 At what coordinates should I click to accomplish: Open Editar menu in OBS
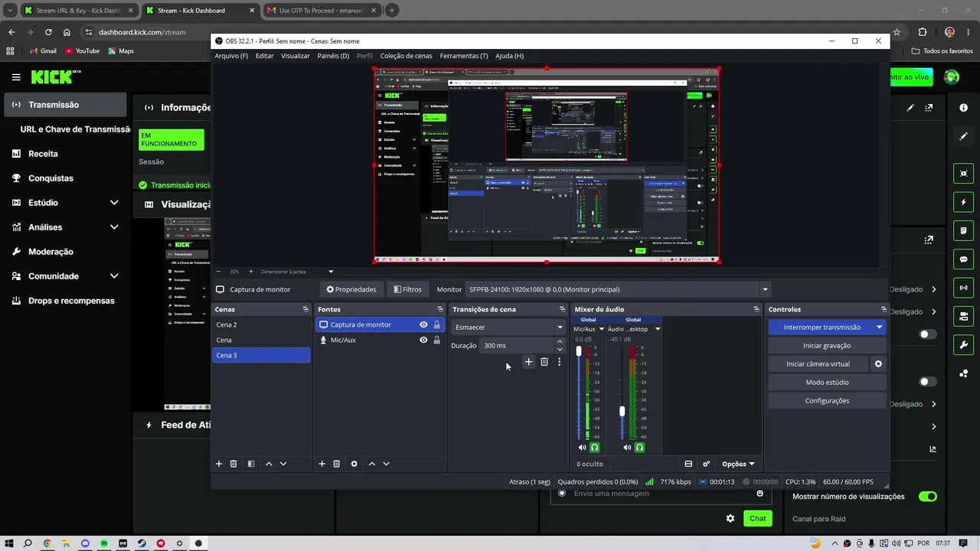[x=264, y=56]
